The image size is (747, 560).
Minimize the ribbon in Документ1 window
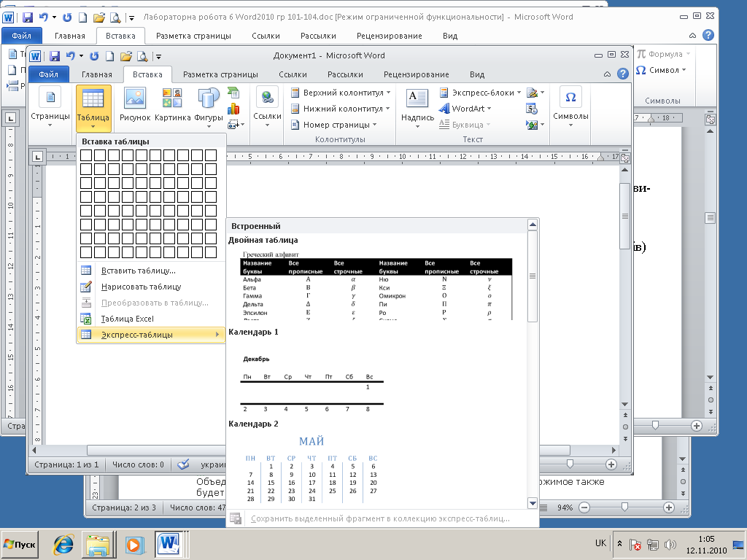(x=607, y=74)
